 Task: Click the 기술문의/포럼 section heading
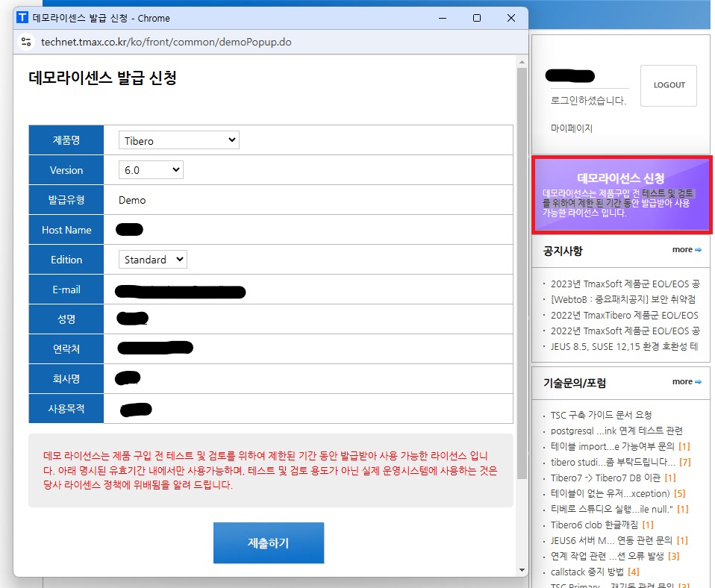click(x=575, y=383)
